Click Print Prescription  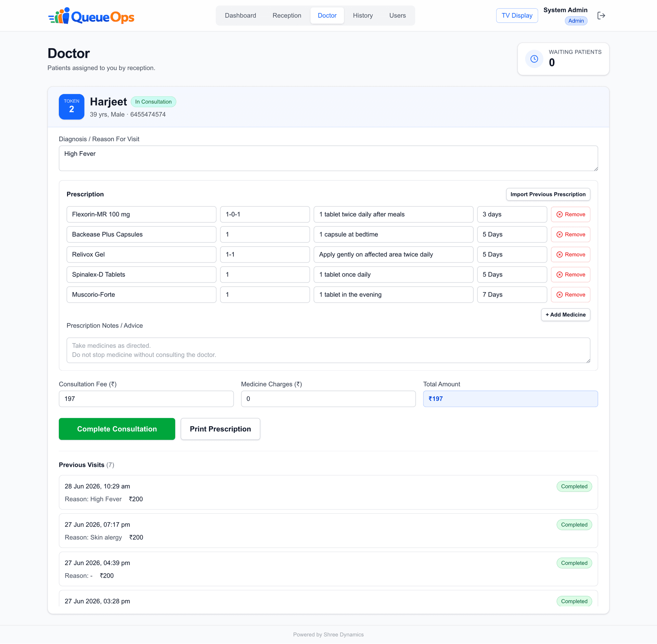(x=220, y=429)
